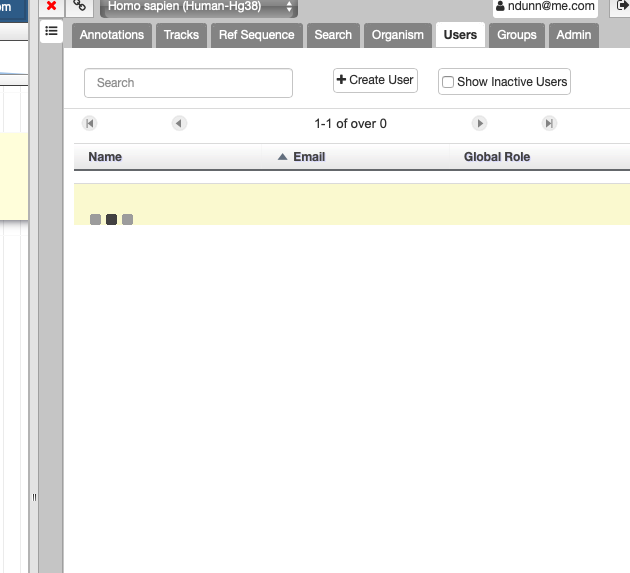The image size is (630, 573).
Task: Switch to the Groups tab
Action: pyautogui.click(x=517, y=35)
